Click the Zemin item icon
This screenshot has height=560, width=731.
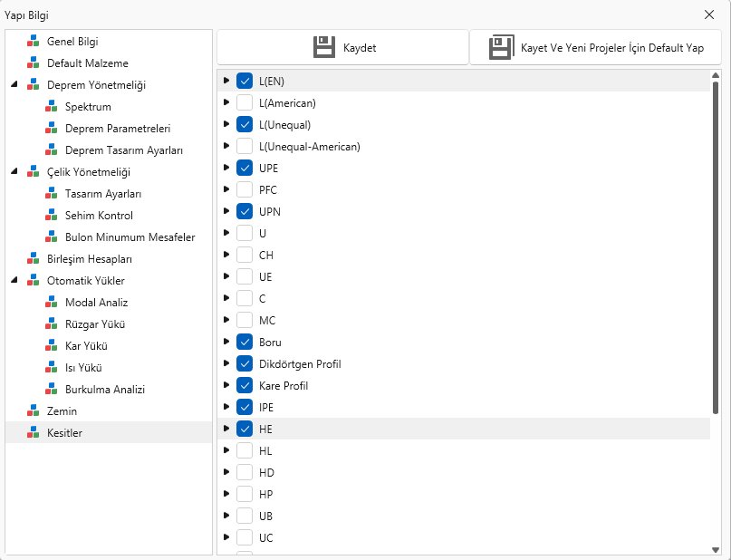(34, 411)
